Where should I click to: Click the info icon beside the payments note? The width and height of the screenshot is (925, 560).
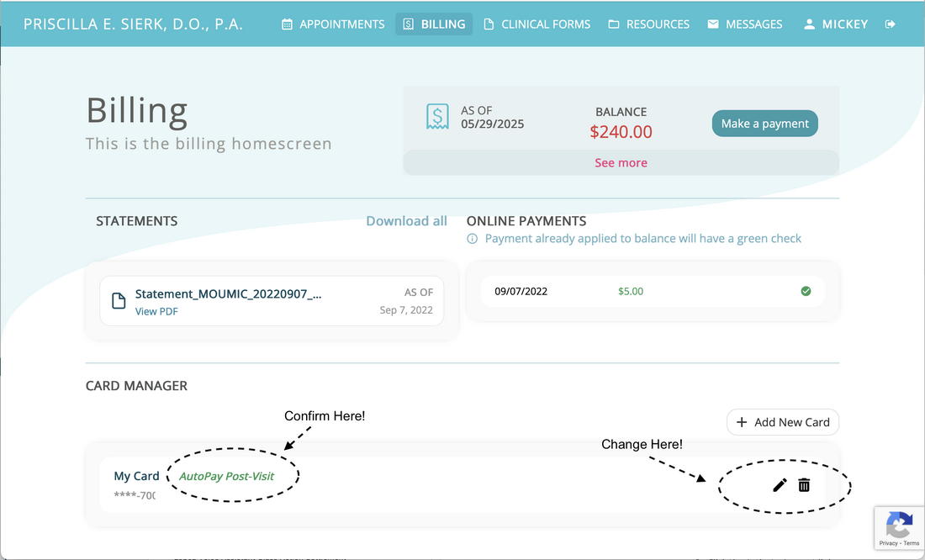click(473, 239)
